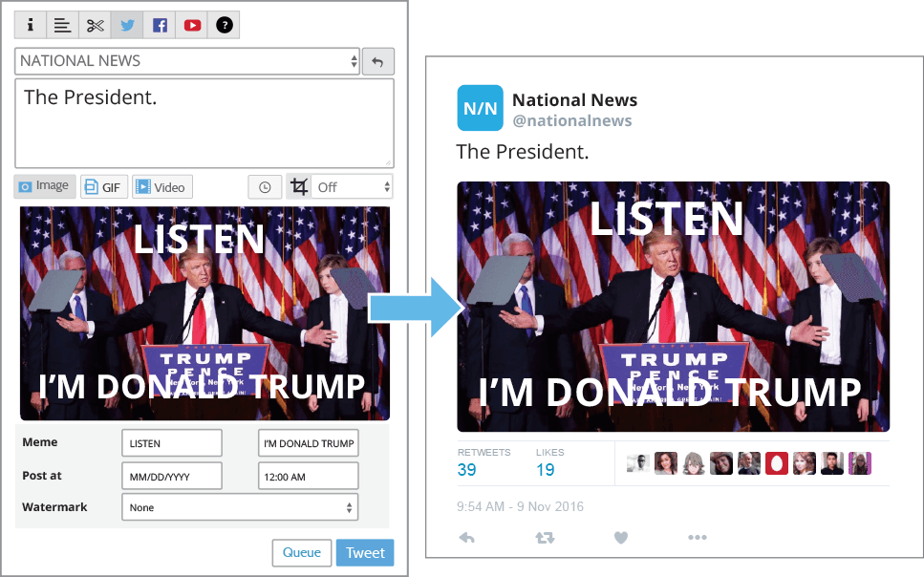The image size is (924, 577).
Task: Open the tweet's meme image
Action: (673, 307)
